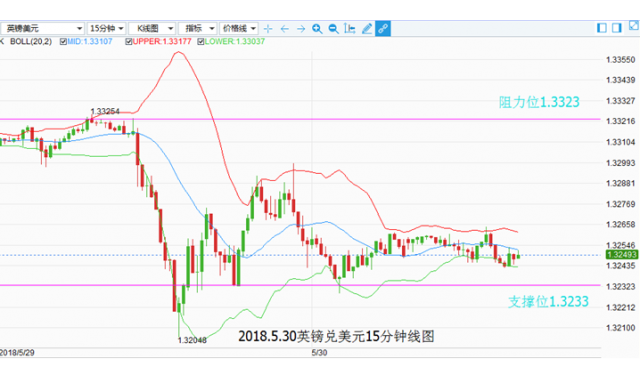Open the 指标 indicators menu

(198, 29)
